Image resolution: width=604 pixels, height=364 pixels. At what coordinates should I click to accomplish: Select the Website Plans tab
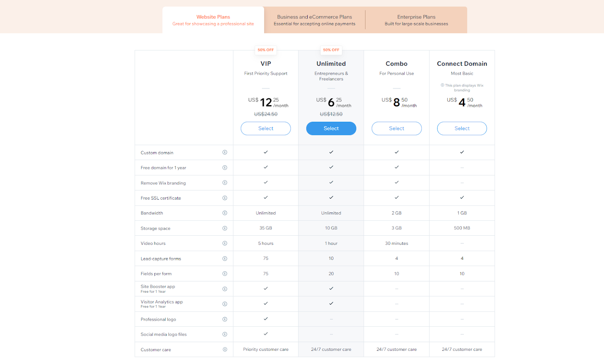pyautogui.click(x=213, y=20)
